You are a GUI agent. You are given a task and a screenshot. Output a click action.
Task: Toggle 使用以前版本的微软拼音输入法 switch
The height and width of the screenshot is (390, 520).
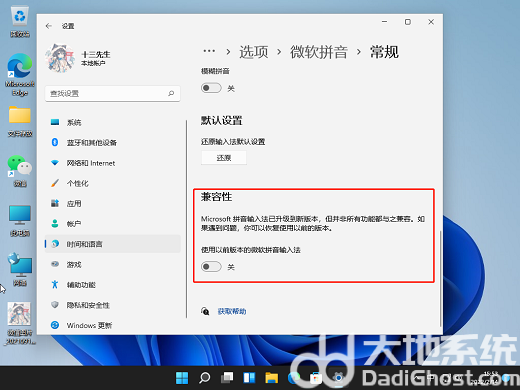211,267
